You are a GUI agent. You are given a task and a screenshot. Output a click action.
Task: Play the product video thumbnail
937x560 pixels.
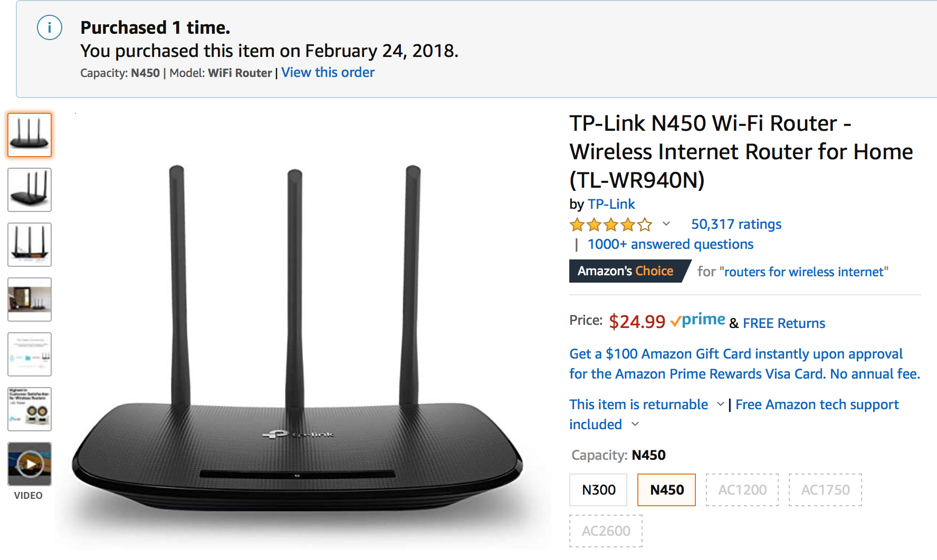tap(30, 464)
